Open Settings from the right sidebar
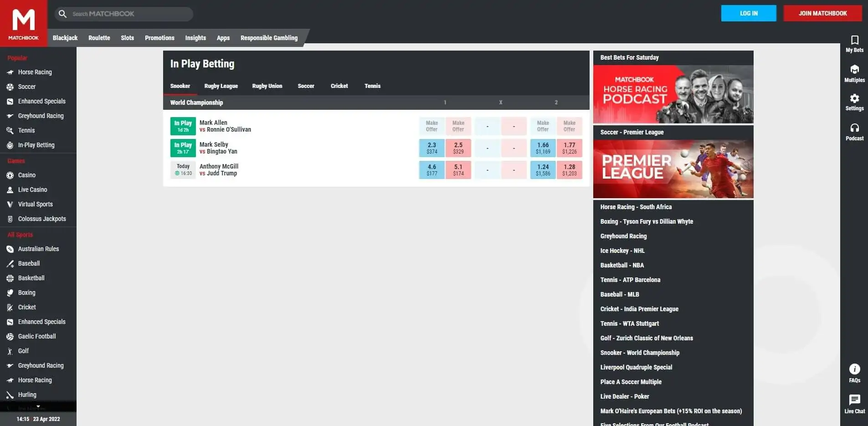This screenshot has width=868, height=426. (x=854, y=102)
